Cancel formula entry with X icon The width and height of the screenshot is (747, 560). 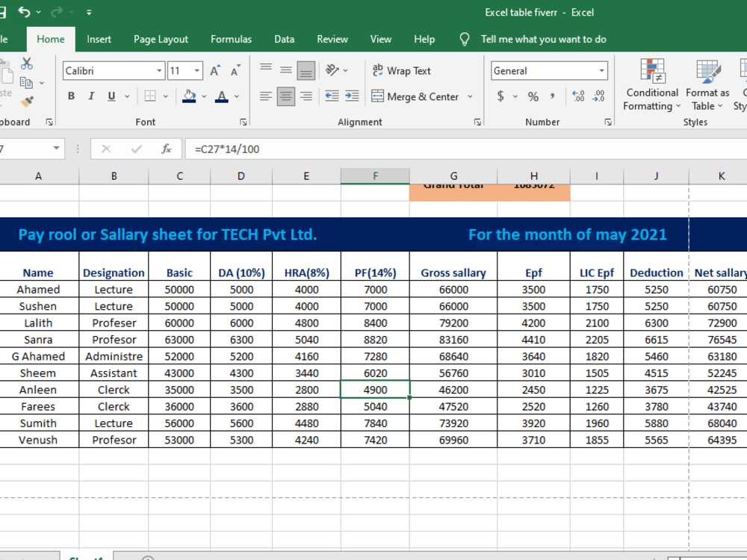[x=106, y=149]
